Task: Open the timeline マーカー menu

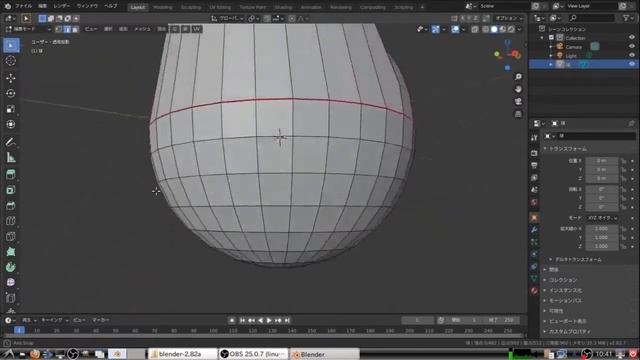Action: [x=100, y=320]
